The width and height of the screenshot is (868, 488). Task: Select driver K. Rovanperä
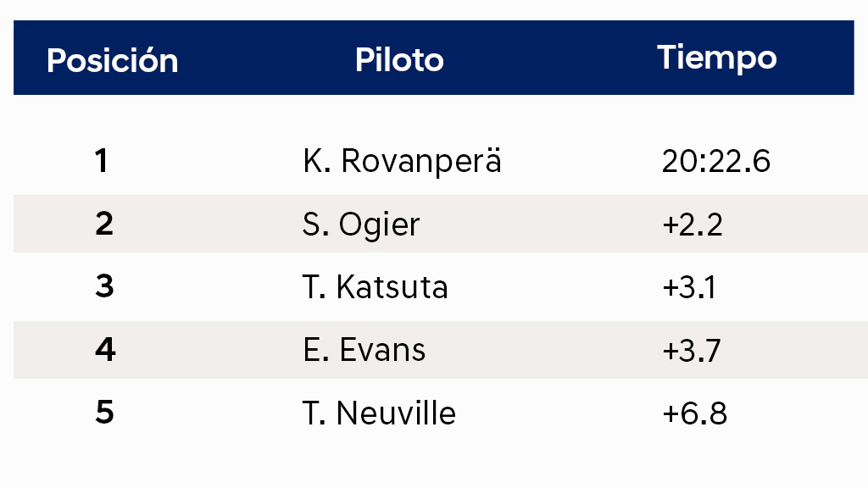[402, 162]
